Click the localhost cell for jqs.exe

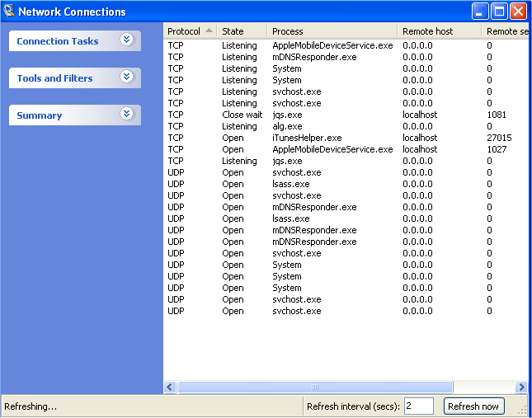420,115
